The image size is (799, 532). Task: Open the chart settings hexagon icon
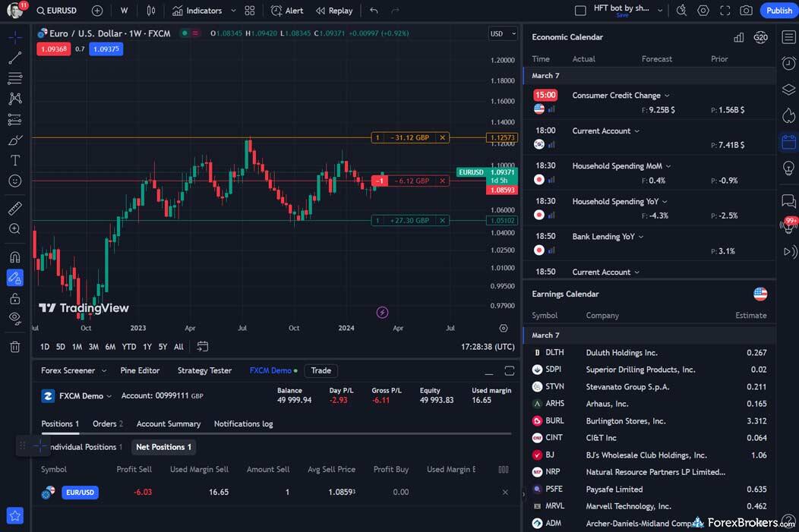pos(703,11)
